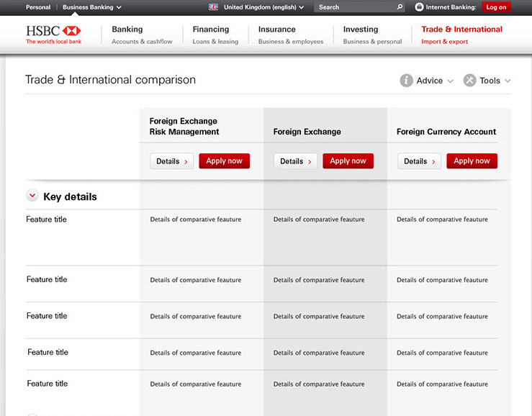Open the United Kingdom (english) language dropdown

(263, 7)
